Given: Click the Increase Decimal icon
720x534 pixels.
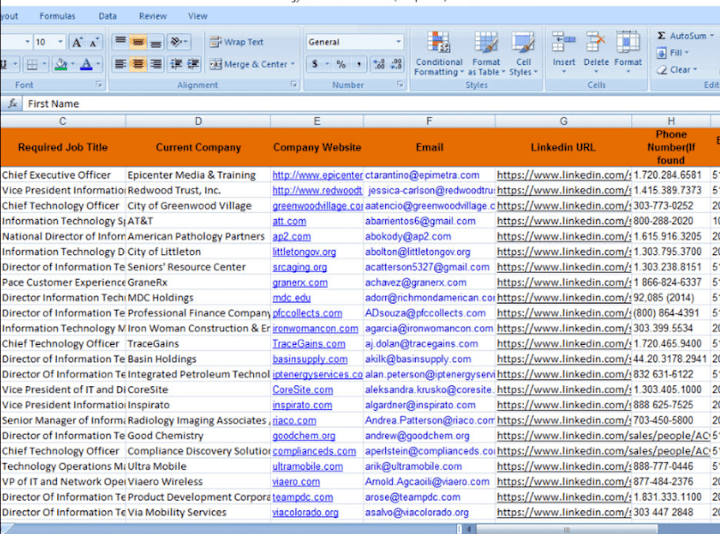Looking at the screenshot, I should point(379,64).
